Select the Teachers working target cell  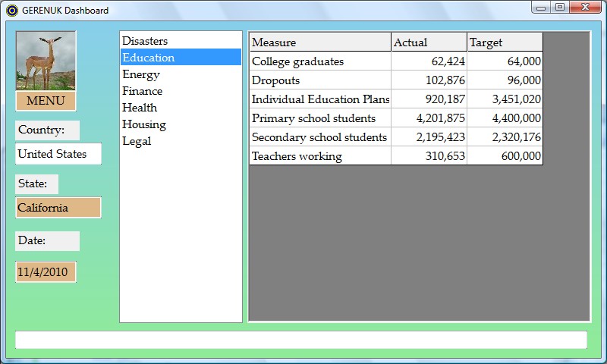505,156
